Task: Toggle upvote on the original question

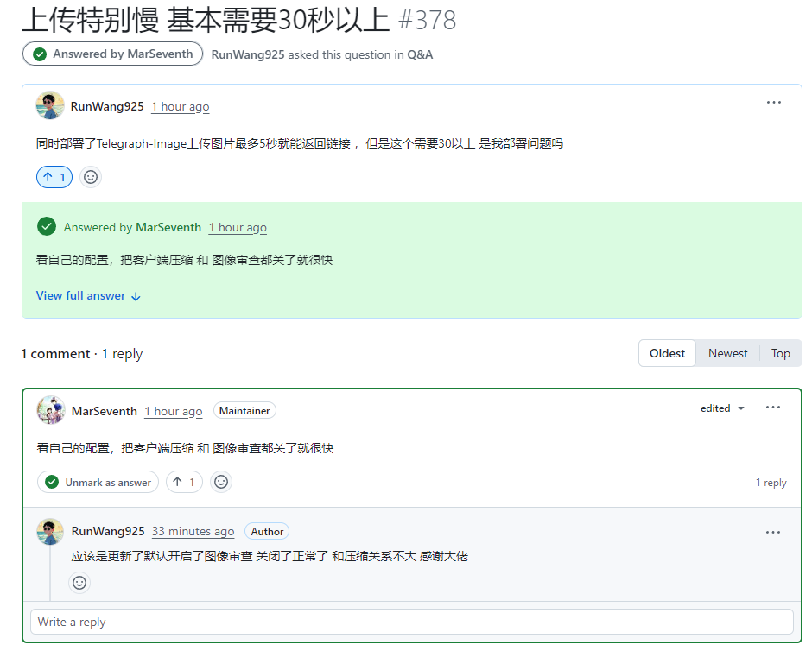Action: coord(54,177)
